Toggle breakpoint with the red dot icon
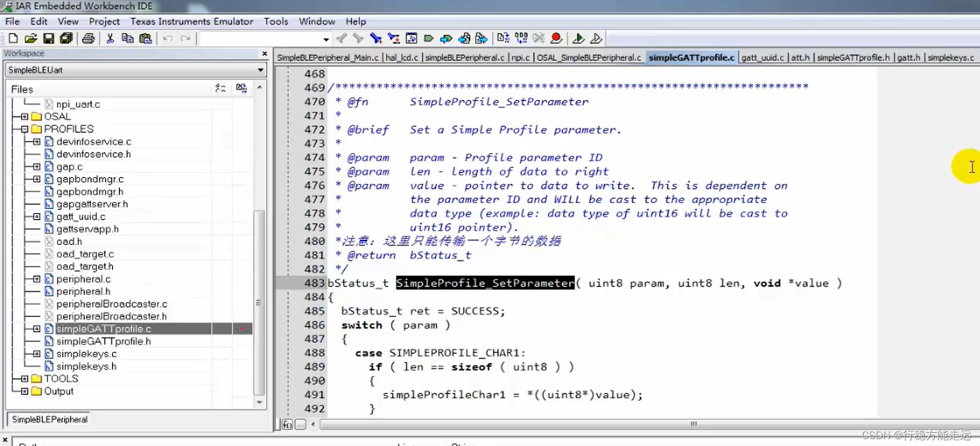 point(556,38)
